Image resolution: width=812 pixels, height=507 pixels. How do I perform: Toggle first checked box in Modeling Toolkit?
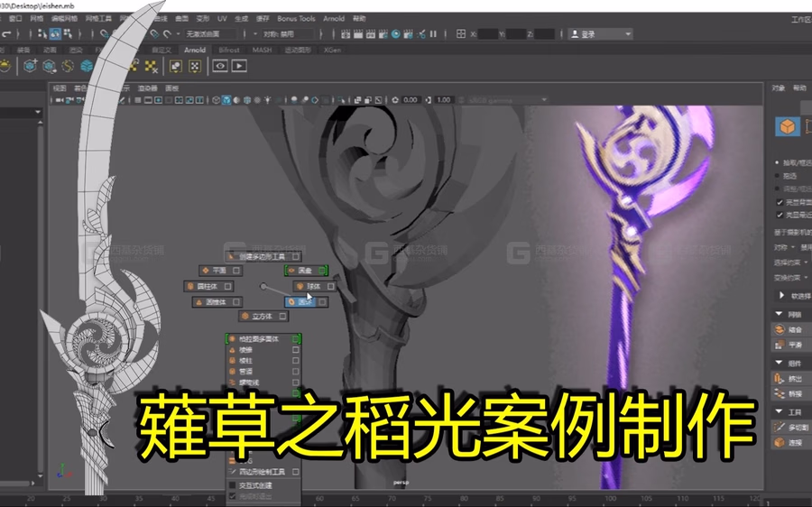780,202
